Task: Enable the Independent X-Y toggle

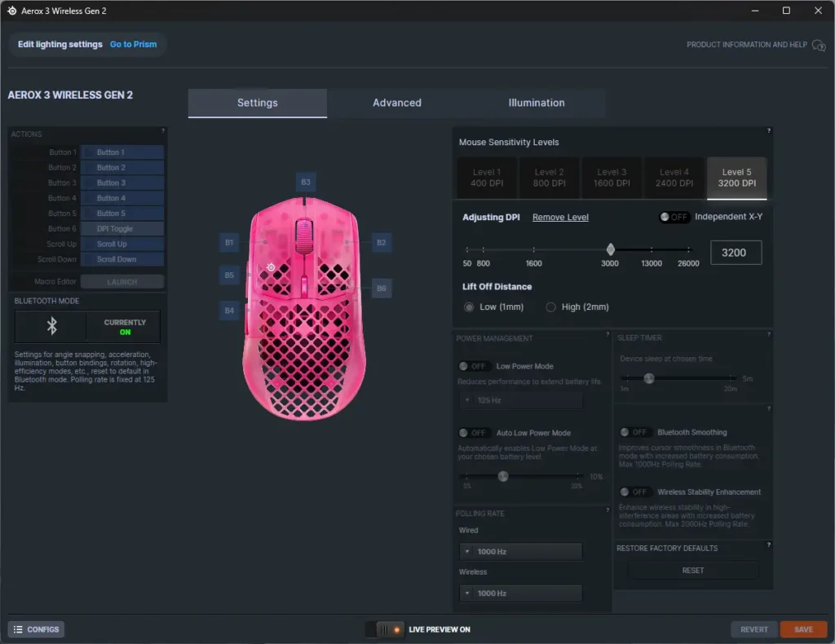Action: 674,218
